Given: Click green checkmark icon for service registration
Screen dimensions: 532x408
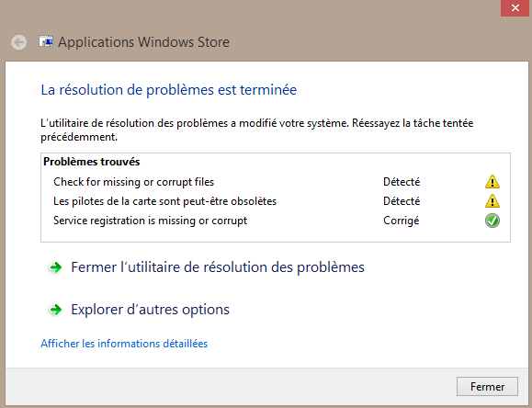Looking at the screenshot, I should click(492, 221).
